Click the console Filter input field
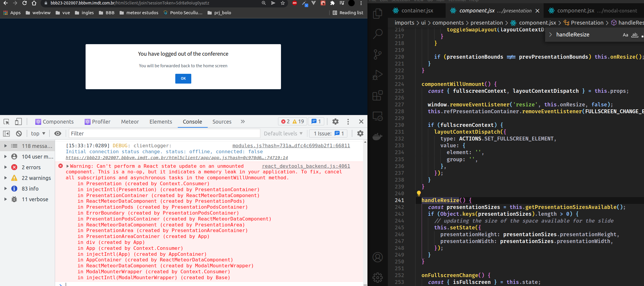Viewport: 644px width, 286px height. click(x=164, y=134)
